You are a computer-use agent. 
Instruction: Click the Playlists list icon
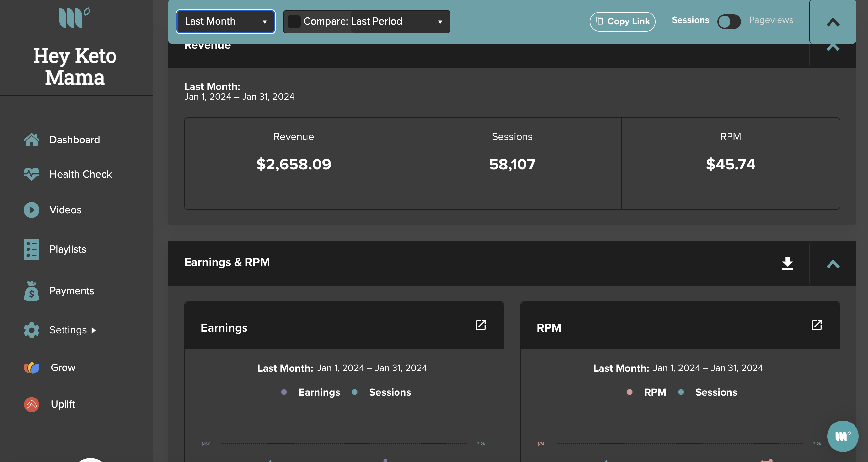point(31,249)
